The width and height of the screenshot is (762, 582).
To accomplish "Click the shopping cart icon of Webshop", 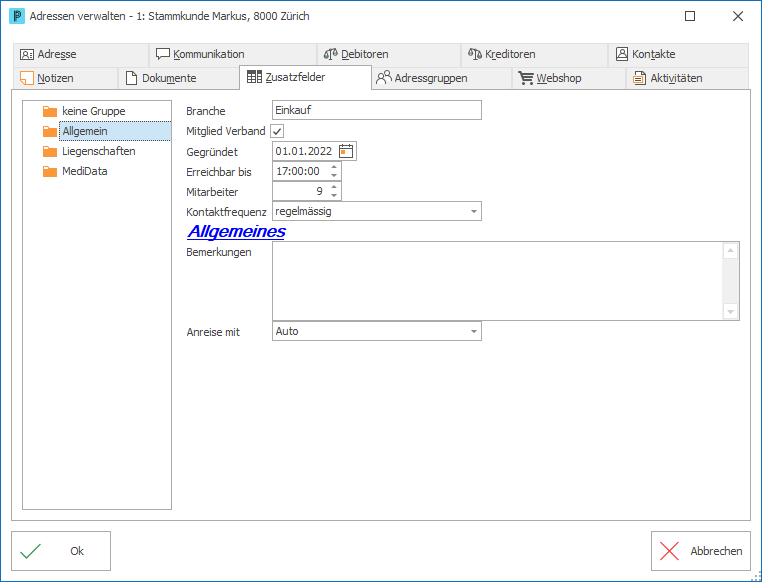I will pos(526,78).
